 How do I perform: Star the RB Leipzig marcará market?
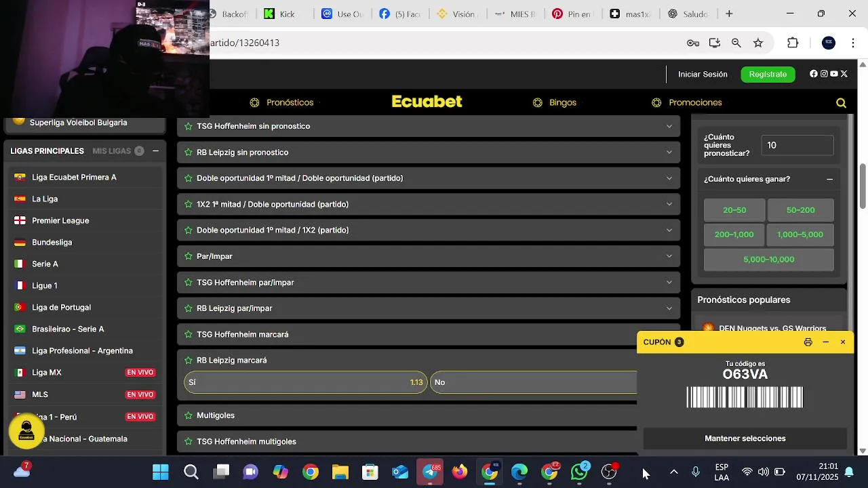189,361
